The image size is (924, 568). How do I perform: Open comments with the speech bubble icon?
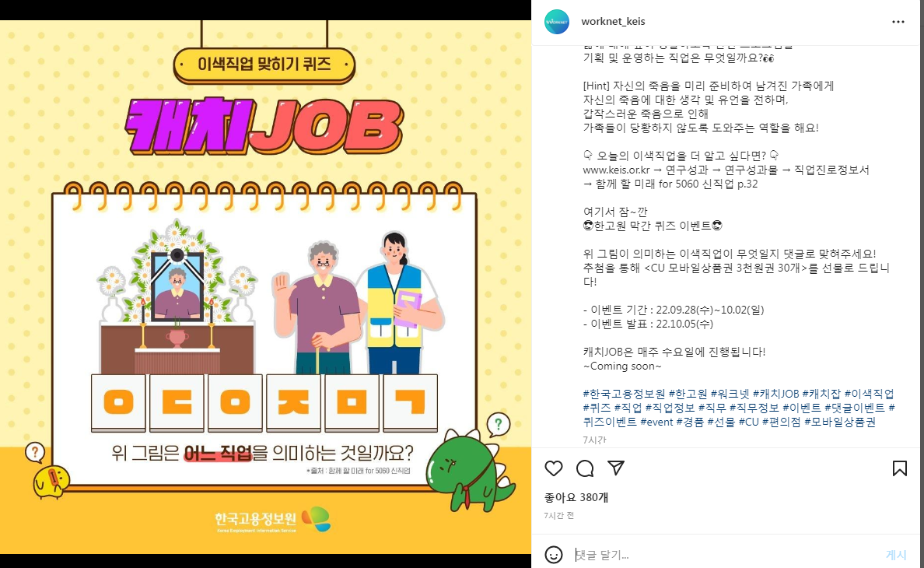(x=585, y=468)
